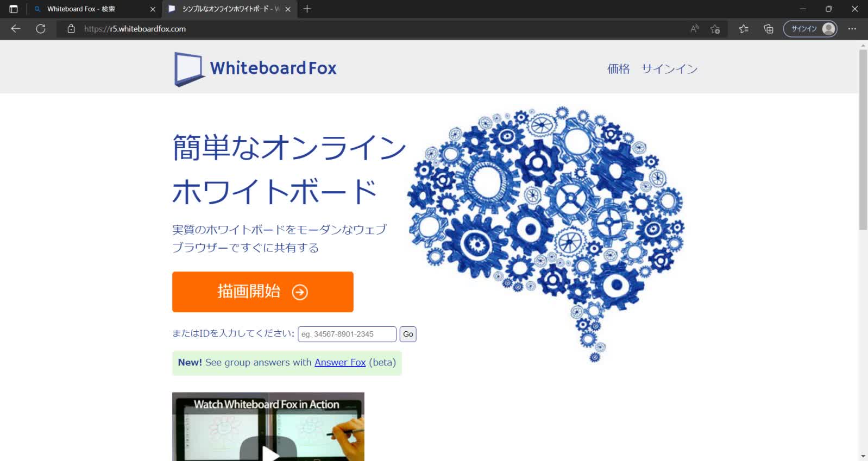868x461 pixels.
Task: Close the online whiteboard tab
Action: pos(288,9)
